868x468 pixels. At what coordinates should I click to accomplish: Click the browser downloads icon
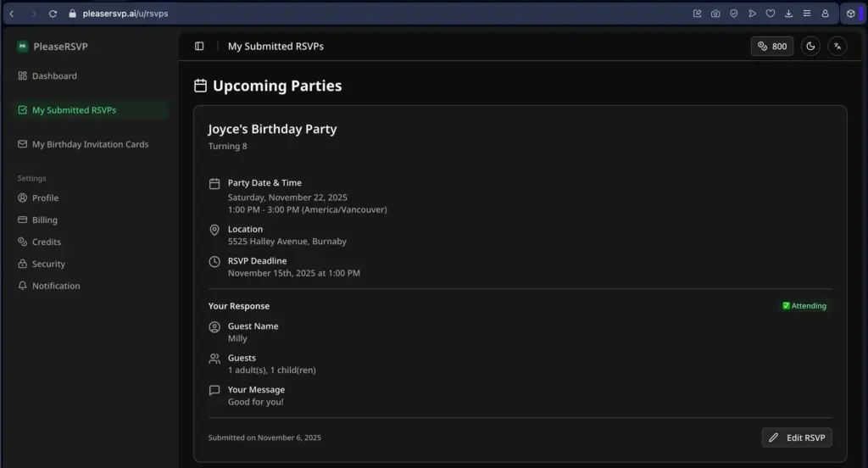click(x=788, y=14)
